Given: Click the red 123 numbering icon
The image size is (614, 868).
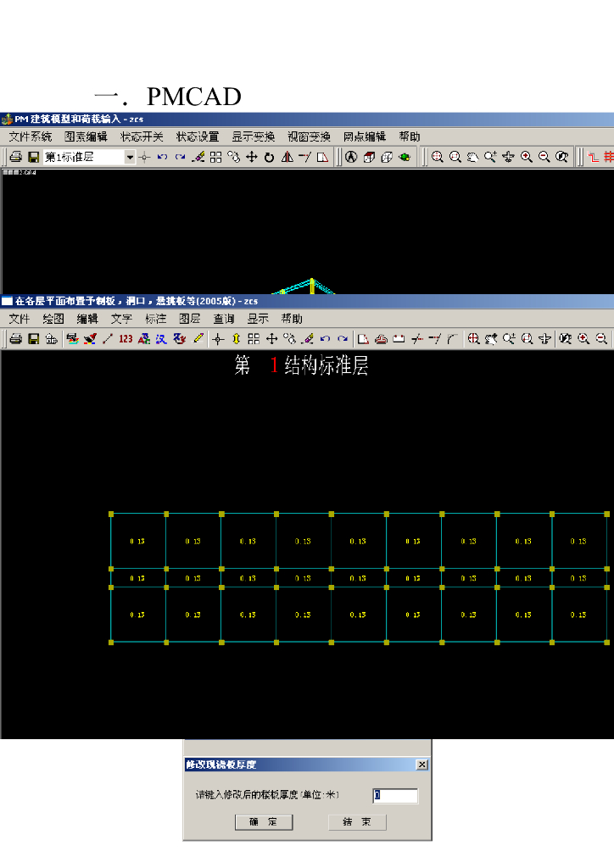Looking at the screenshot, I should coord(126,339).
